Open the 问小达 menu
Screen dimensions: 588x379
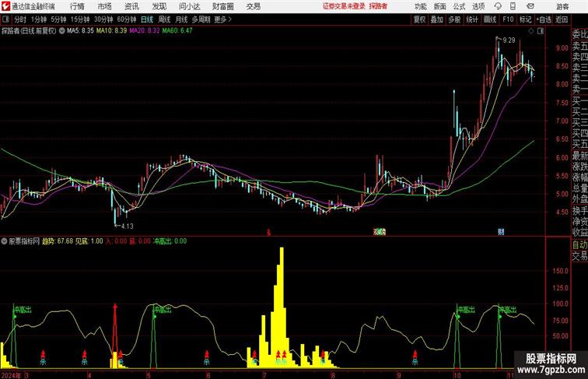point(189,6)
